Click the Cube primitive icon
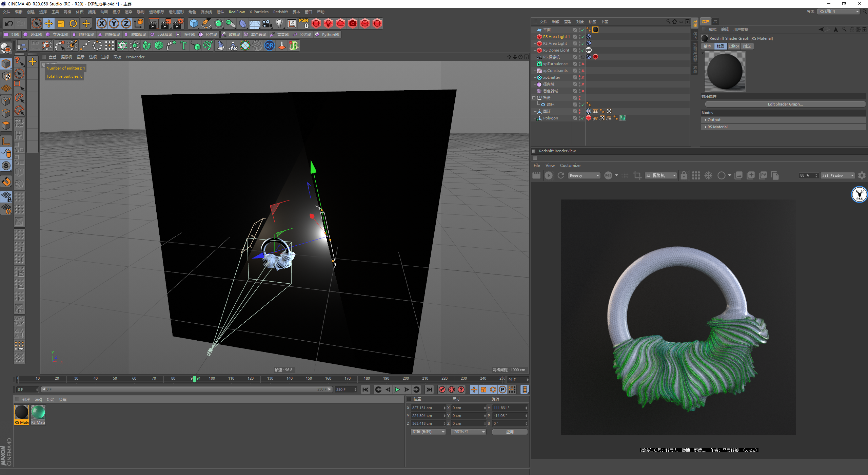The width and height of the screenshot is (868, 475). [194, 23]
